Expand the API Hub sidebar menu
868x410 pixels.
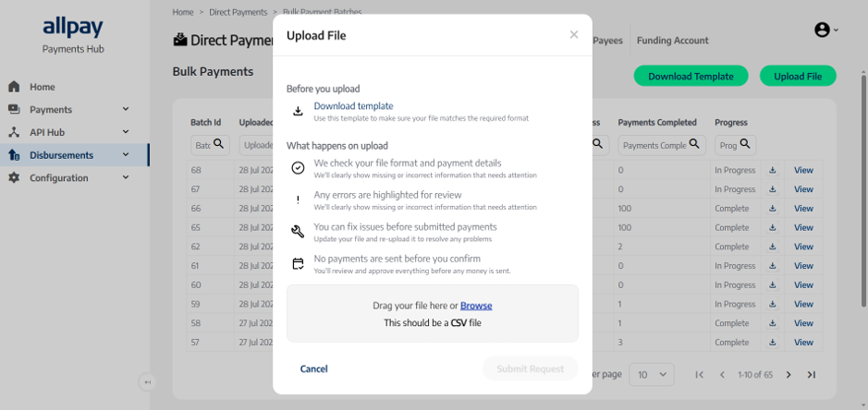(x=126, y=132)
